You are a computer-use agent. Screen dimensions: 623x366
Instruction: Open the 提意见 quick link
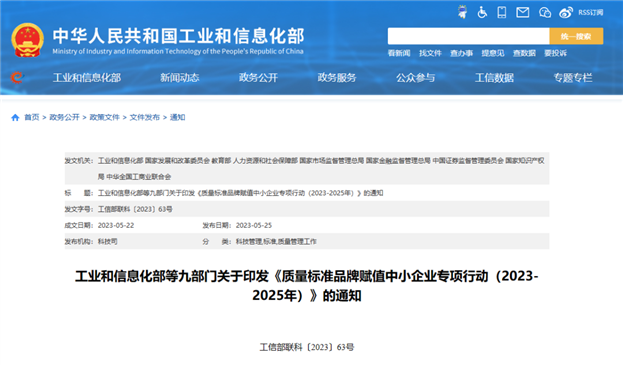coord(493,53)
